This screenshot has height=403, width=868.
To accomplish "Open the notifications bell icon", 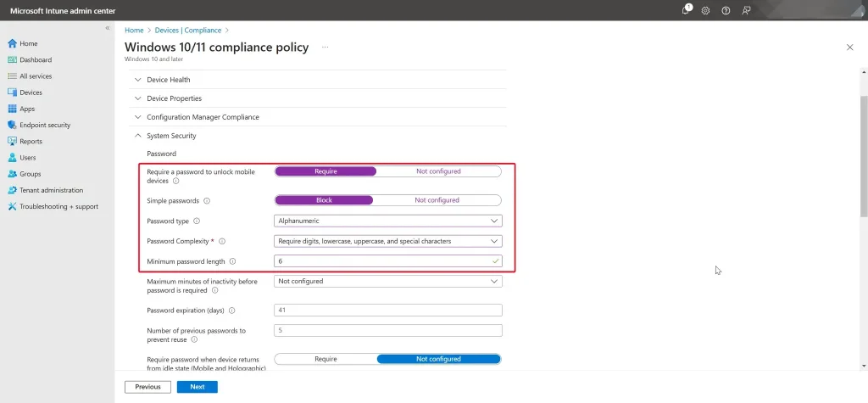I will tap(687, 10).
